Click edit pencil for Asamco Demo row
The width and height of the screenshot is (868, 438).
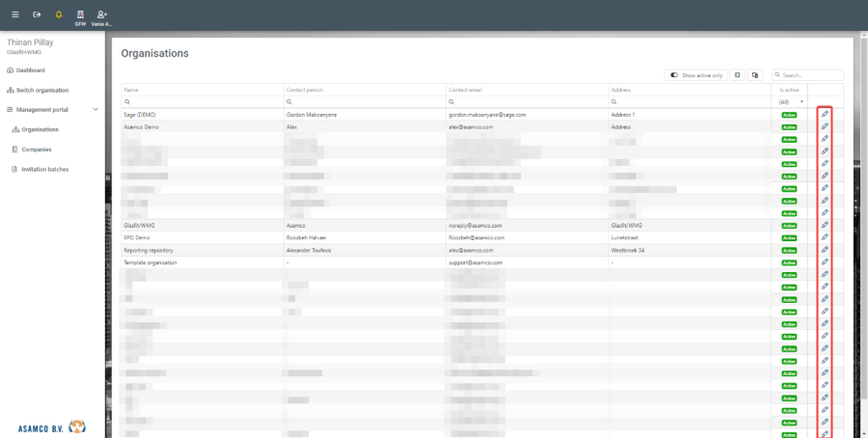(x=825, y=126)
